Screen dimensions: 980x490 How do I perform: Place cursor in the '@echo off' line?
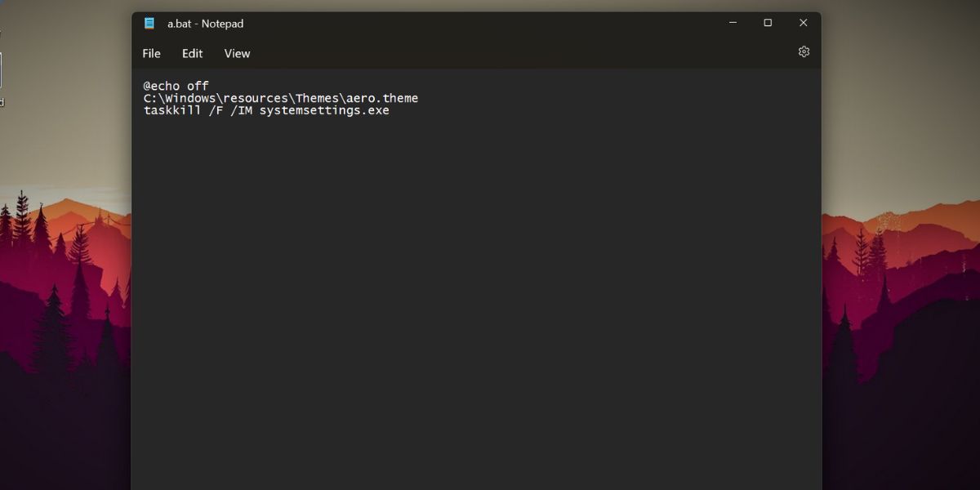point(176,86)
